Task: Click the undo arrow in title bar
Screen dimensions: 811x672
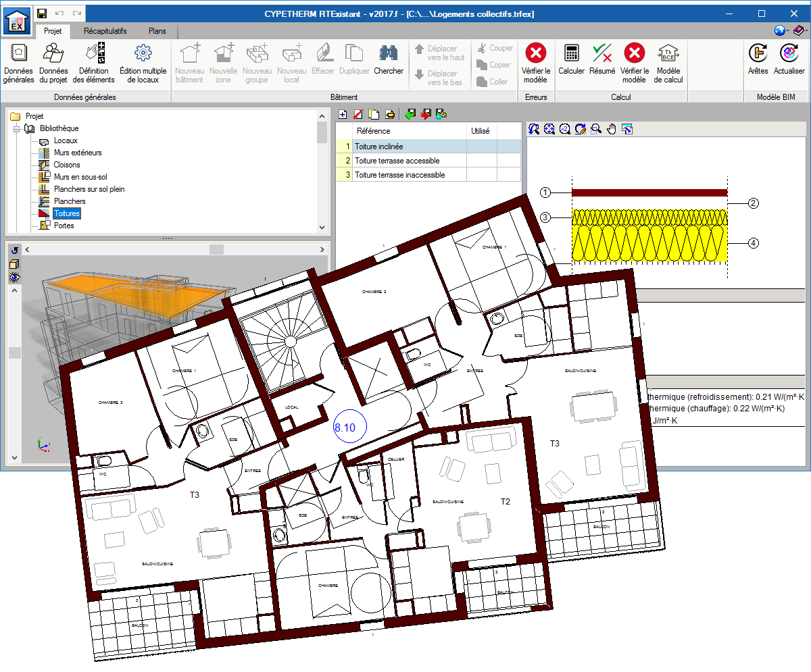Action: click(x=59, y=14)
